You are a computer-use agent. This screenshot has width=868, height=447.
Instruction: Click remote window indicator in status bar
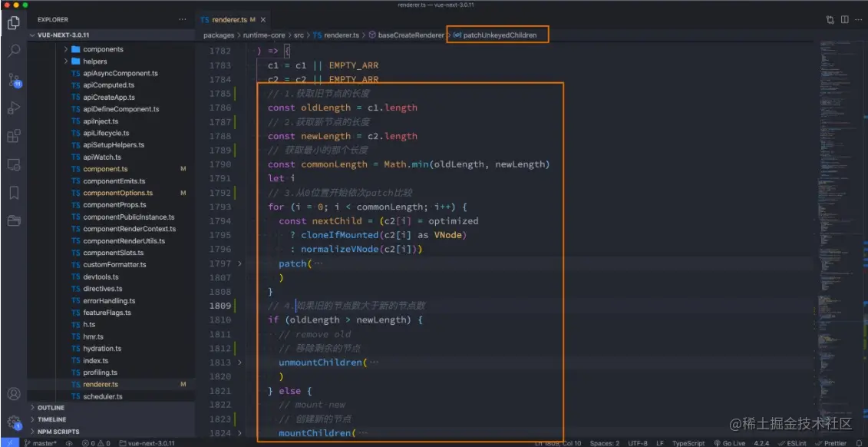9,443
